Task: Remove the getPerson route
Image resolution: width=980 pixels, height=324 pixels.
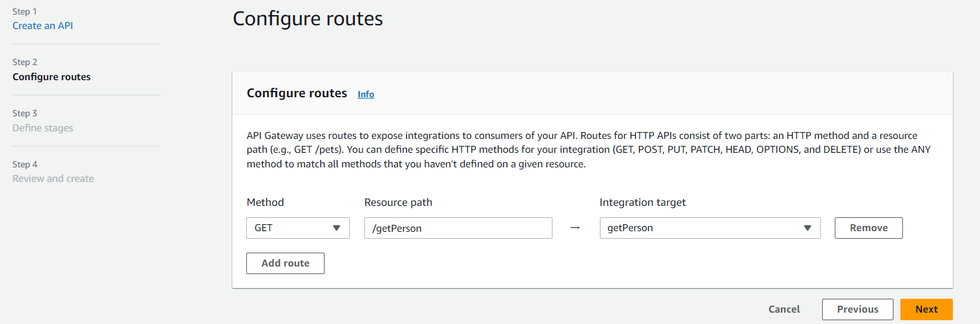Action: point(868,228)
